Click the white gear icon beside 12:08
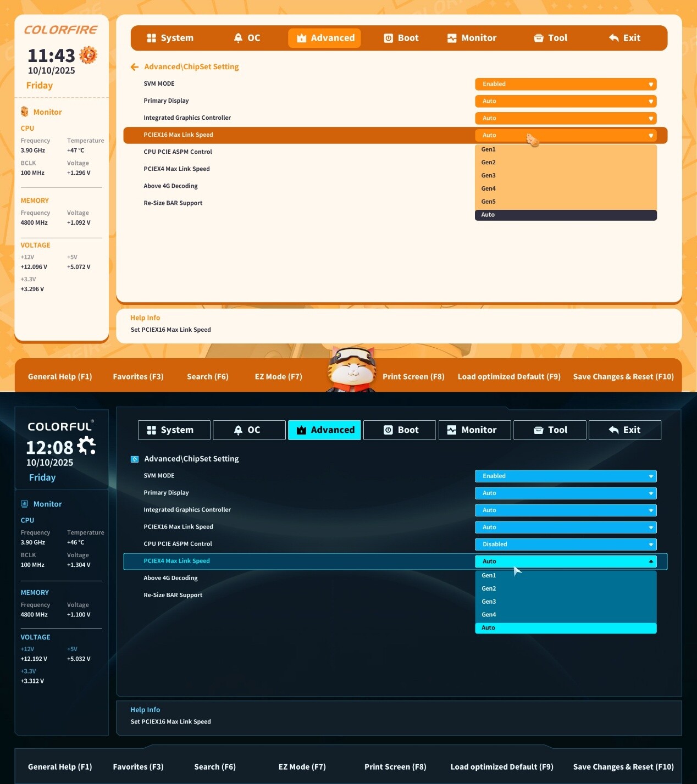Image resolution: width=697 pixels, height=784 pixels. (86, 446)
